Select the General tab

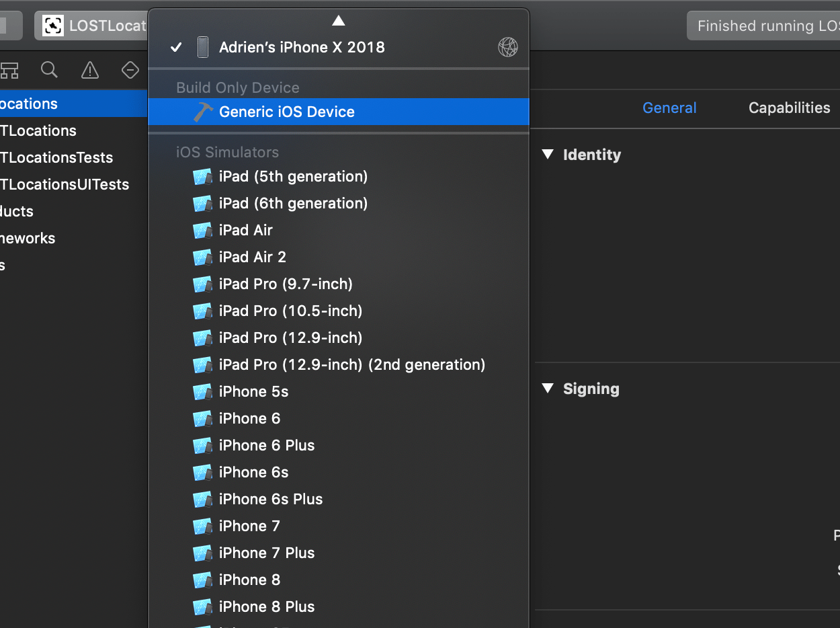(669, 108)
